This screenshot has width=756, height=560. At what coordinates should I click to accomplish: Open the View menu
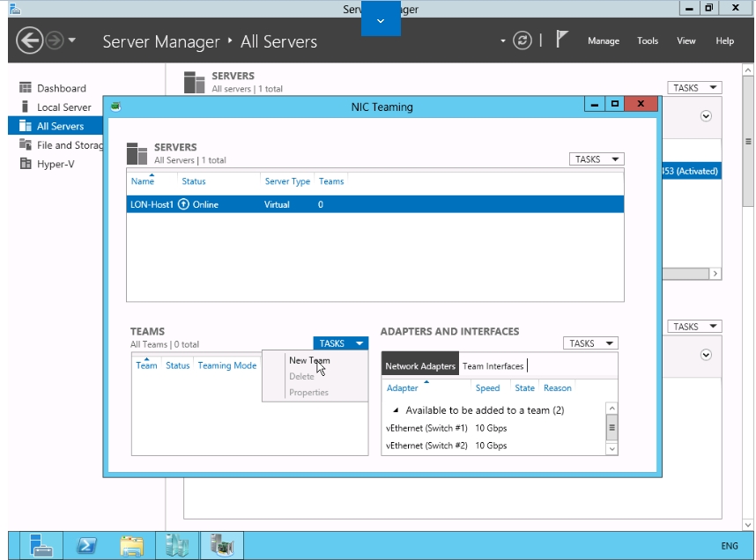click(686, 41)
